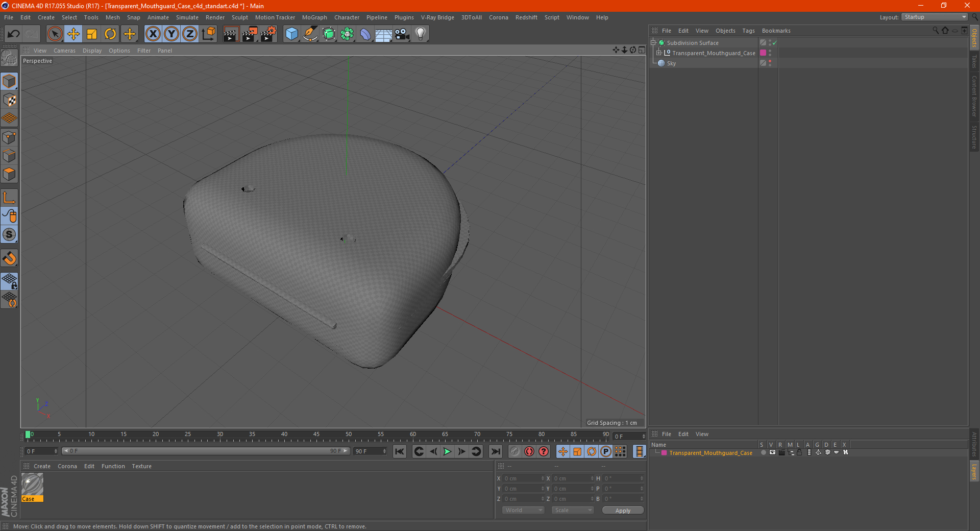Toggle Y axis lock
The width and height of the screenshot is (980, 531).
tap(171, 34)
